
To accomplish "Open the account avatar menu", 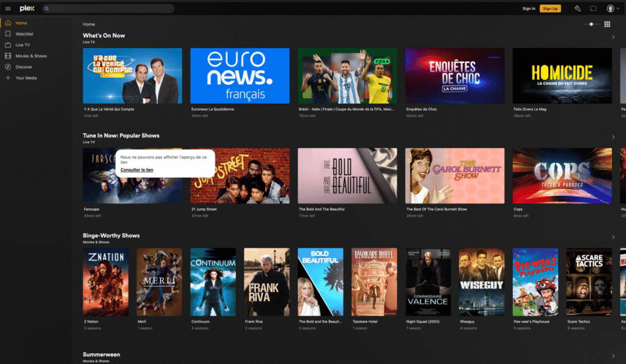I will pos(613,9).
